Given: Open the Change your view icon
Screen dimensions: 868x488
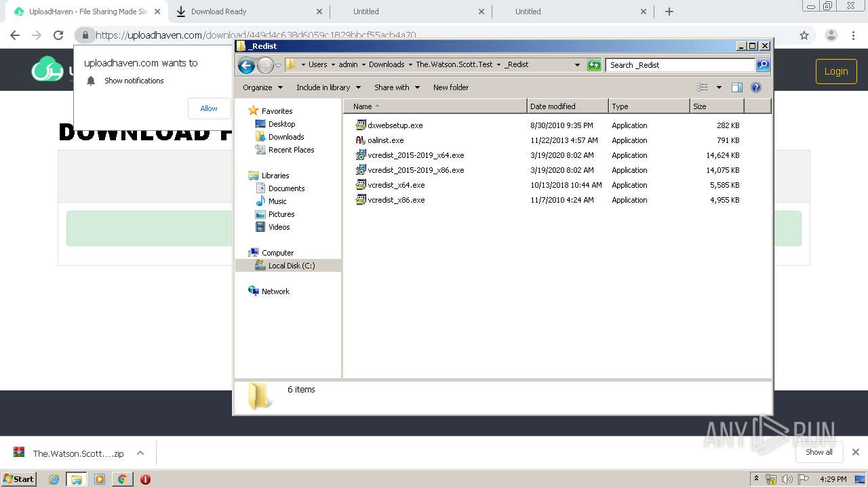Looking at the screenshot, I should (703, 87).
